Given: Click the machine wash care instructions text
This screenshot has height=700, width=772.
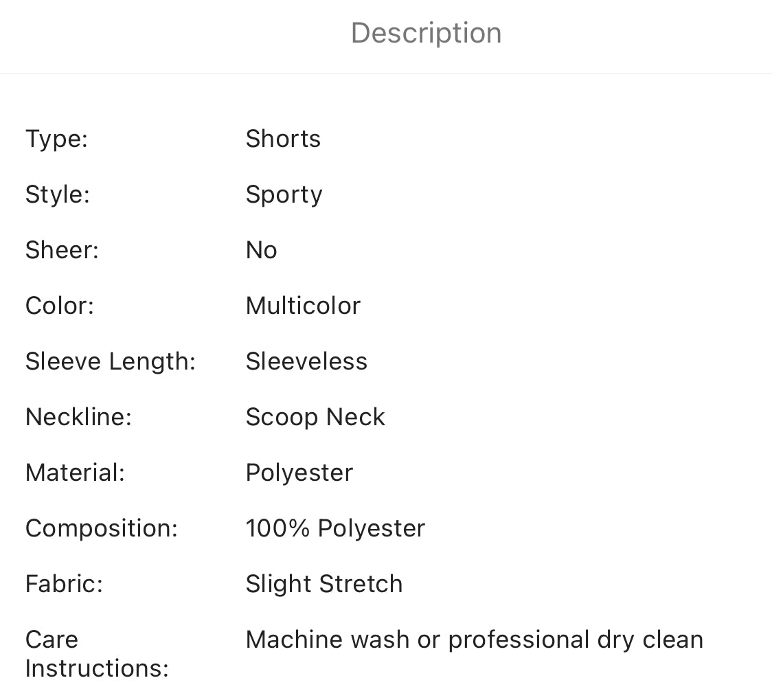Looking at the screenshot, I should (474, 640).
